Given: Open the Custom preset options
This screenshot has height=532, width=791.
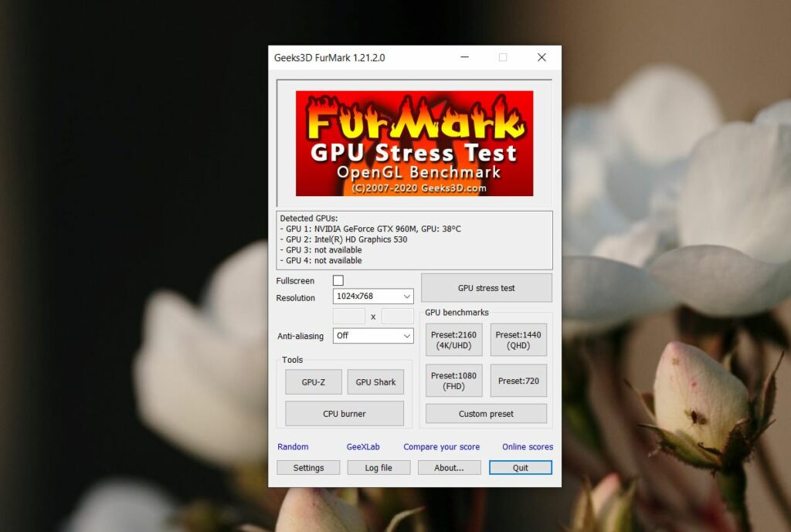Looking at the screenshot, I should pyautogui.click(x=486, y=413).
